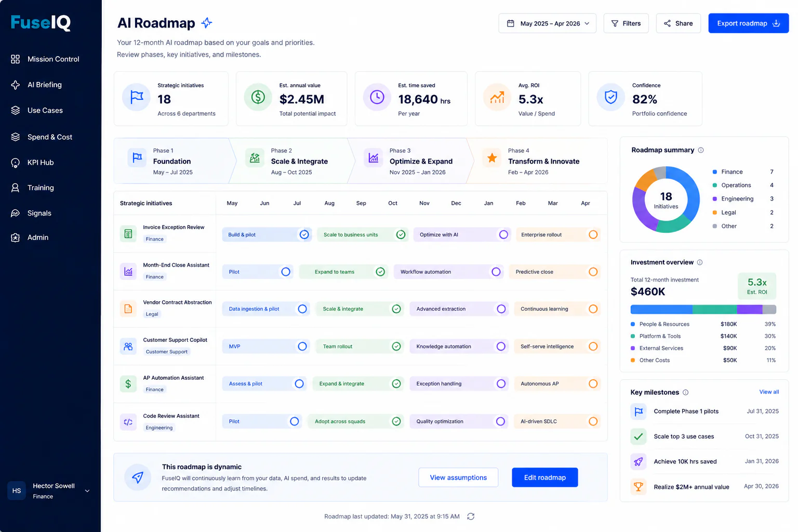
Task: Click the 18 Initiatives donut chart
Action: 666,199
